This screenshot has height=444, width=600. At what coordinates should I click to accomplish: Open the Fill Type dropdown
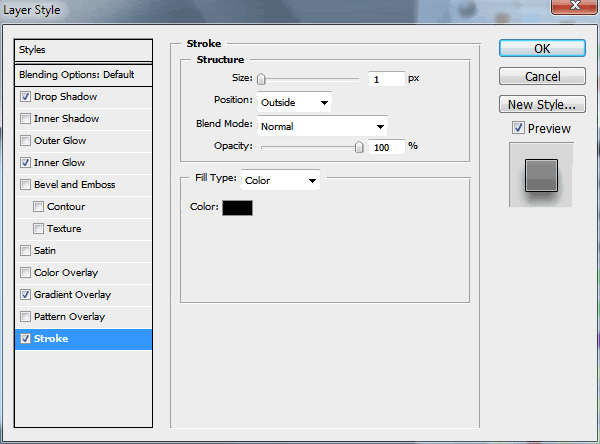point(280,181)
